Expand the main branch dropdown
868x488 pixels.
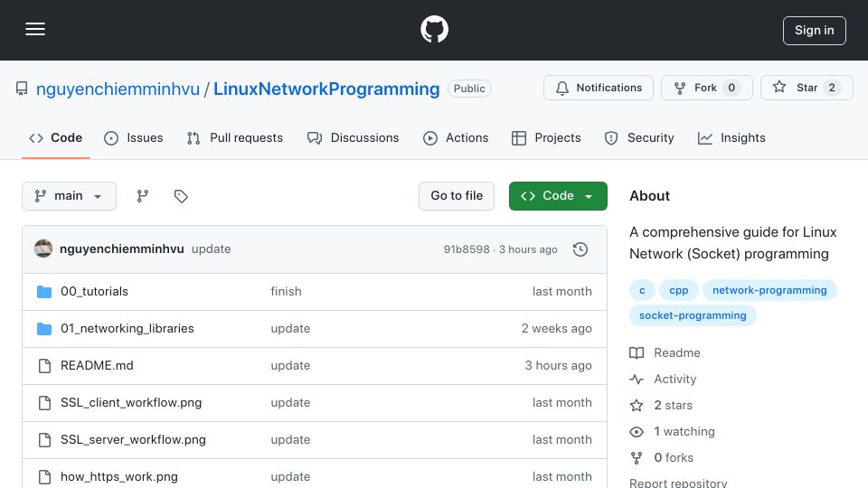click(70, 196)
